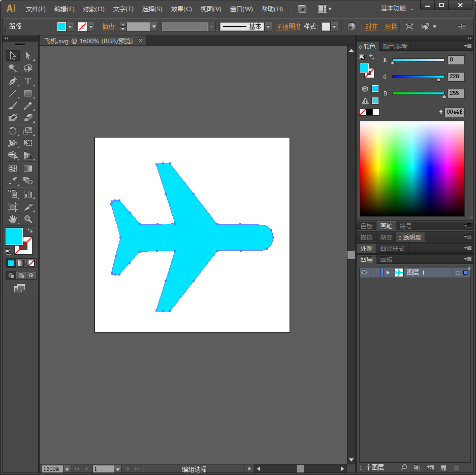This screenshot has width=476, height=475.
Task: Open 文件 menu
Action: click(x=36, y=9)
